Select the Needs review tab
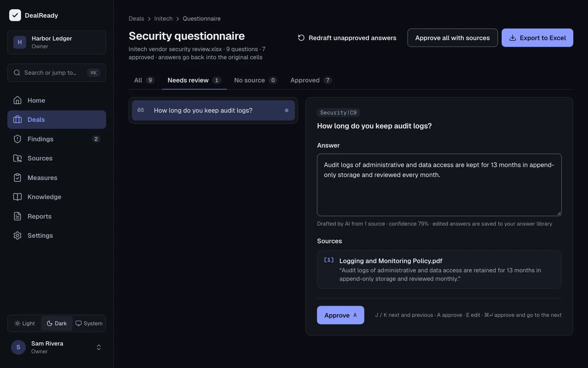The height and width of the screenshot is (368, 588). tap(194, 80)
